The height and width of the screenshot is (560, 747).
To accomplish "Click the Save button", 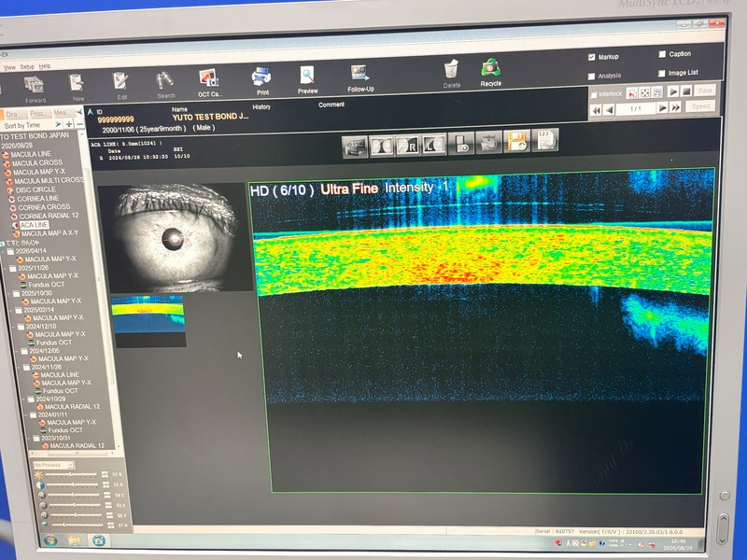I will pyautogui.click(x=705, y=91).
